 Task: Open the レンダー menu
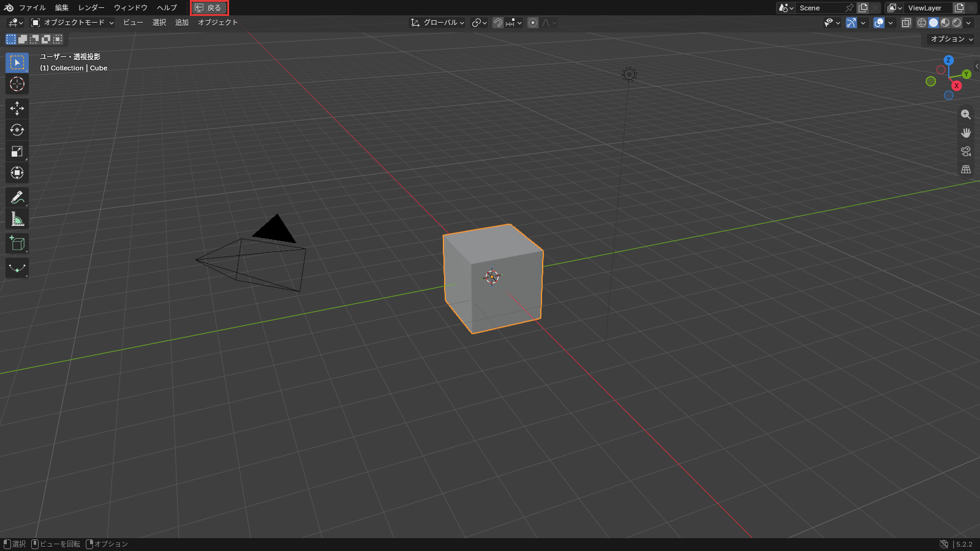tap(91, 8)
